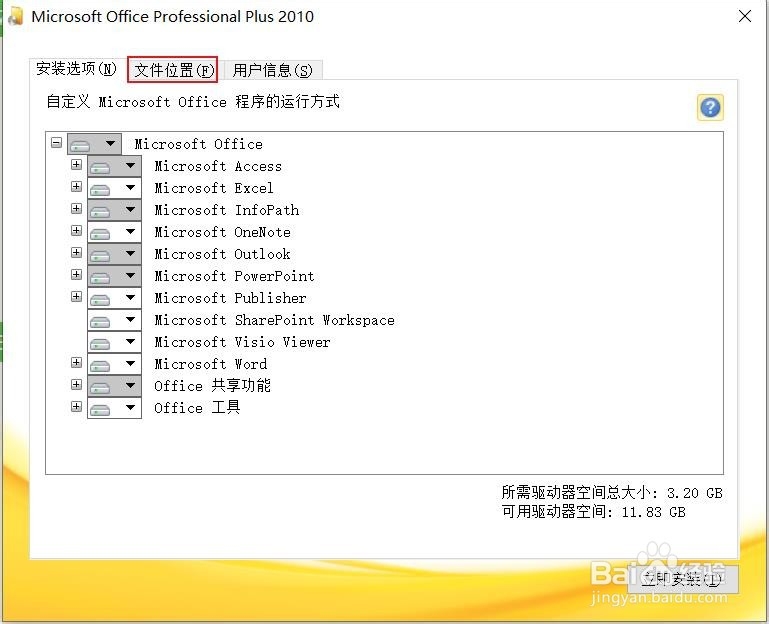The height and width of the screenshot is (624, 769).
Task: Click the 自定义 Microsoft Office 程序的运行方式 heading
Action: click(x=193, y=102)
